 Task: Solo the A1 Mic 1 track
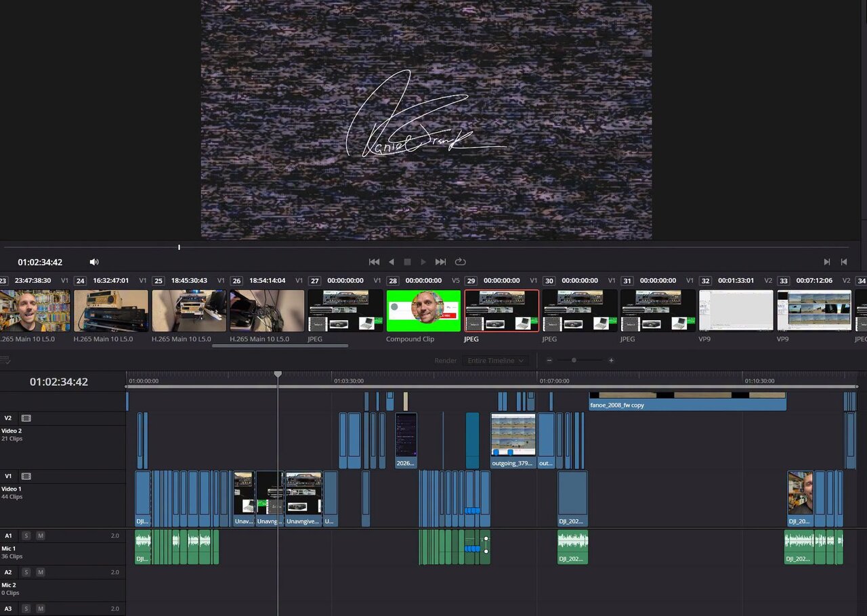tap(26, 535)
